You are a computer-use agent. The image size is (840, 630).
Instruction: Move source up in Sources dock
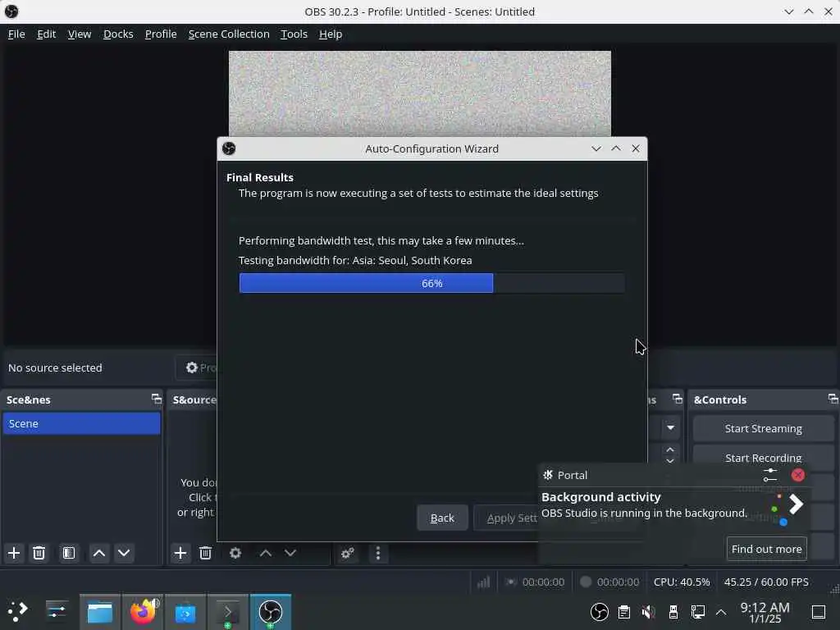tap(266, 553)
